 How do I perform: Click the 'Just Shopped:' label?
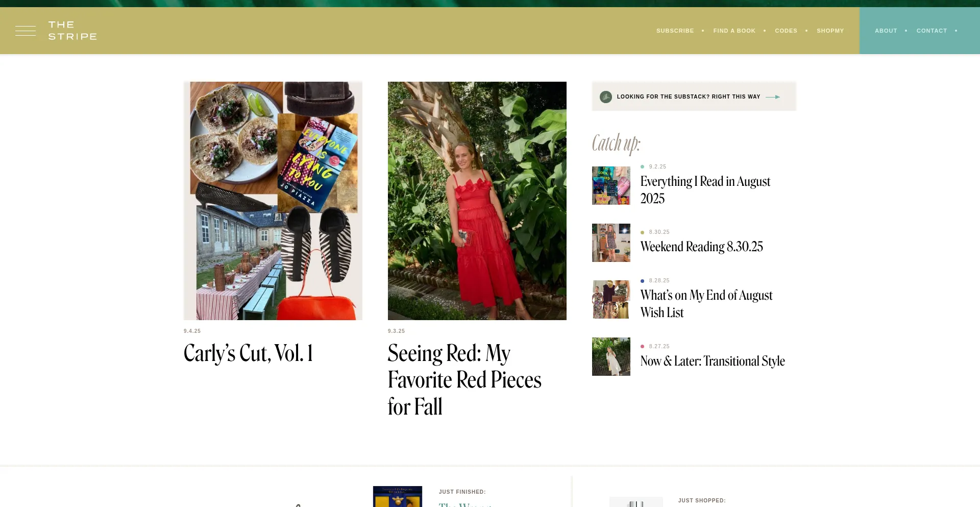[x=701, y=501]
